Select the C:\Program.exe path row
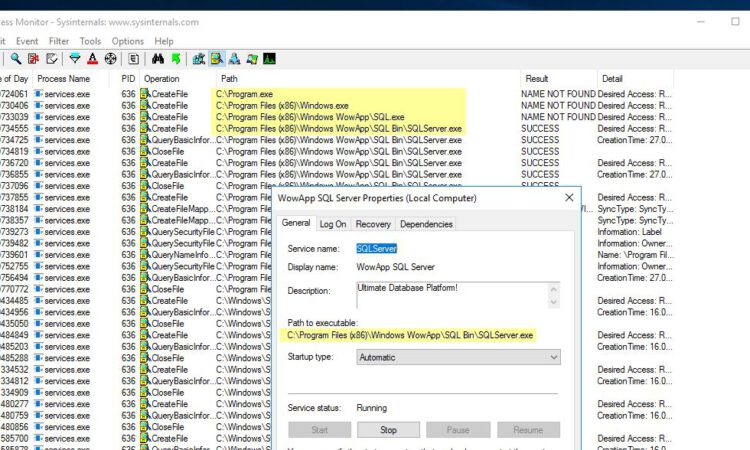The image size is (750, 450). [244, 94]
